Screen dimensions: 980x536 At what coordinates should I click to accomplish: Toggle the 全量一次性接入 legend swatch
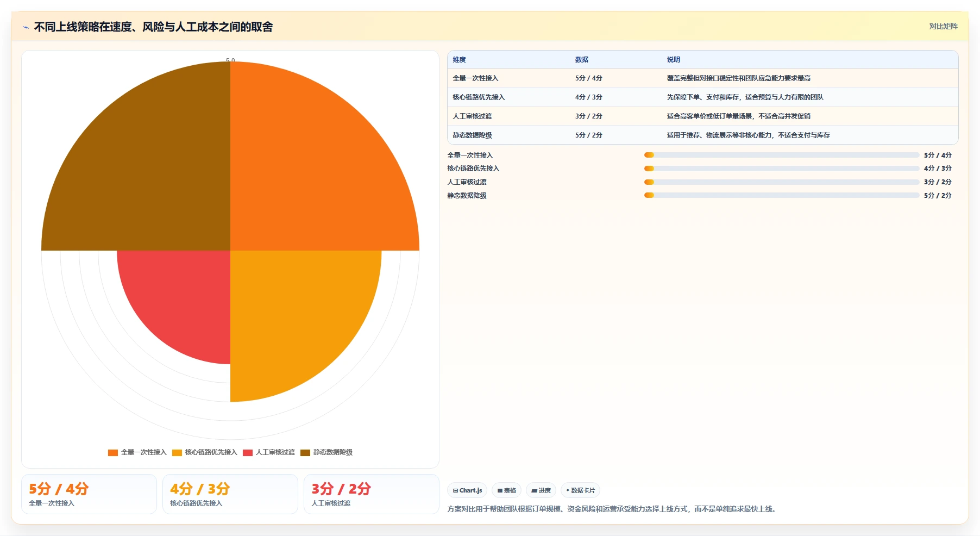pyautogui.click(x=113, y=452)
